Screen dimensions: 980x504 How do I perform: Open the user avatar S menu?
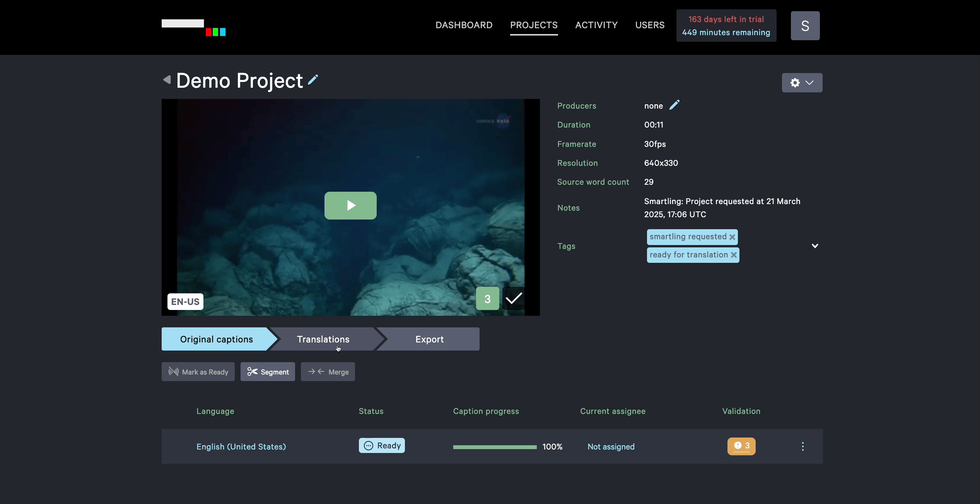pyautogui.click(x=805, y=26)
